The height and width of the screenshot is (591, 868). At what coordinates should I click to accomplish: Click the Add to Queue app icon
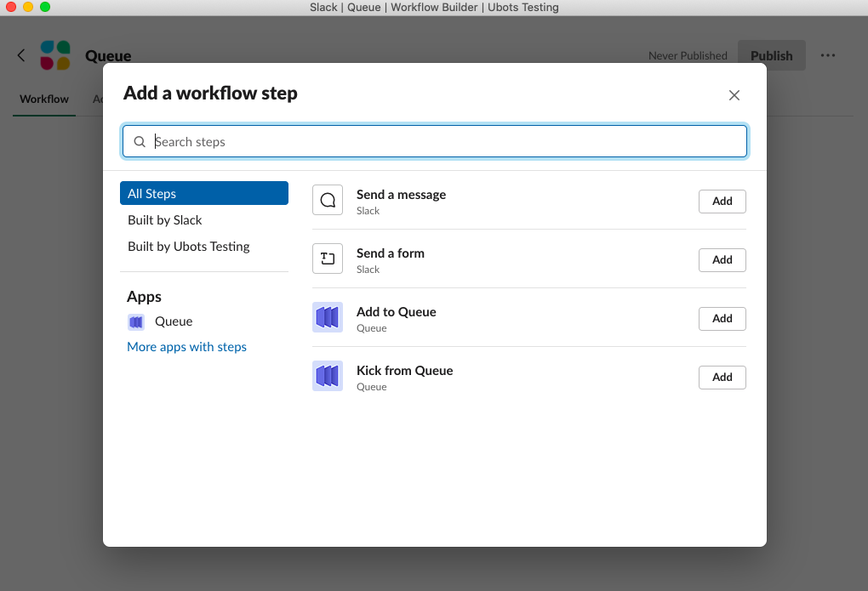tap(328, 318)
